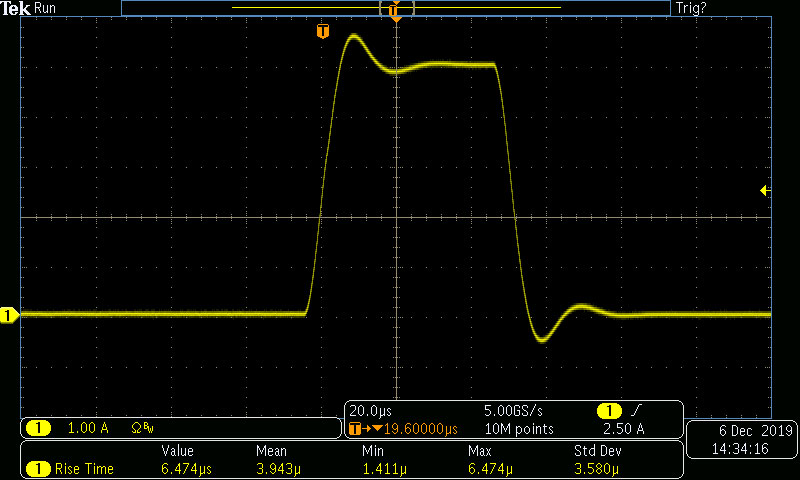Click the trigger source channel 1 badge
This screenshot has height=480, width=800.
(609, 411)
